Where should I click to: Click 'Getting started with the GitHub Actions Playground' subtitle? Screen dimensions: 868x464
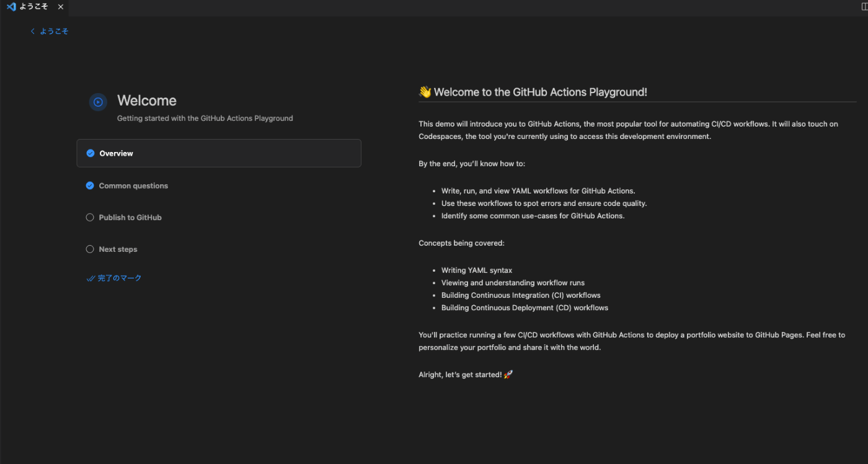click(x=205, y=118)
